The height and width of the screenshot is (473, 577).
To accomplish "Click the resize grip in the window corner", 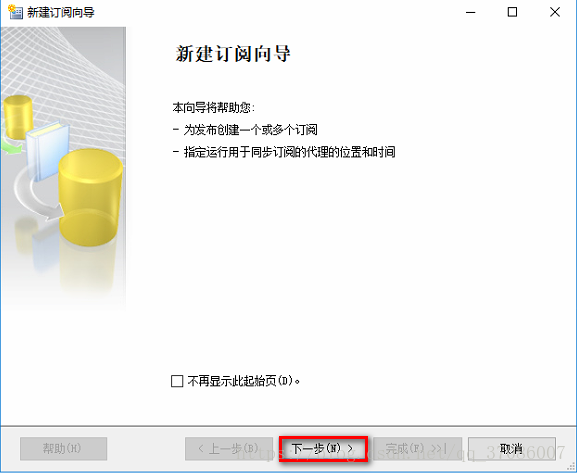I will (571, 467).
